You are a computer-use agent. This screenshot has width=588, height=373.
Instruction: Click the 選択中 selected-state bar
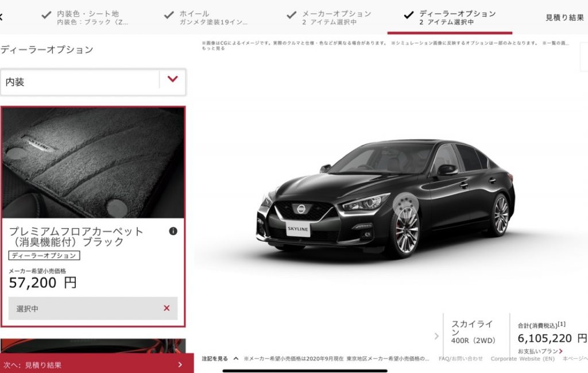pos(93,309)
